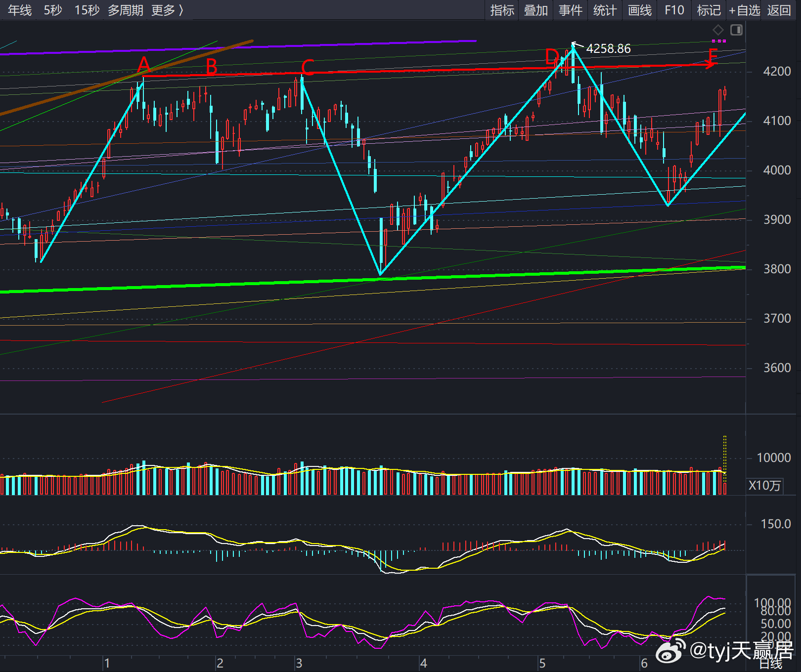
Task: Select the 5秒 period tab
Action: 53,10
